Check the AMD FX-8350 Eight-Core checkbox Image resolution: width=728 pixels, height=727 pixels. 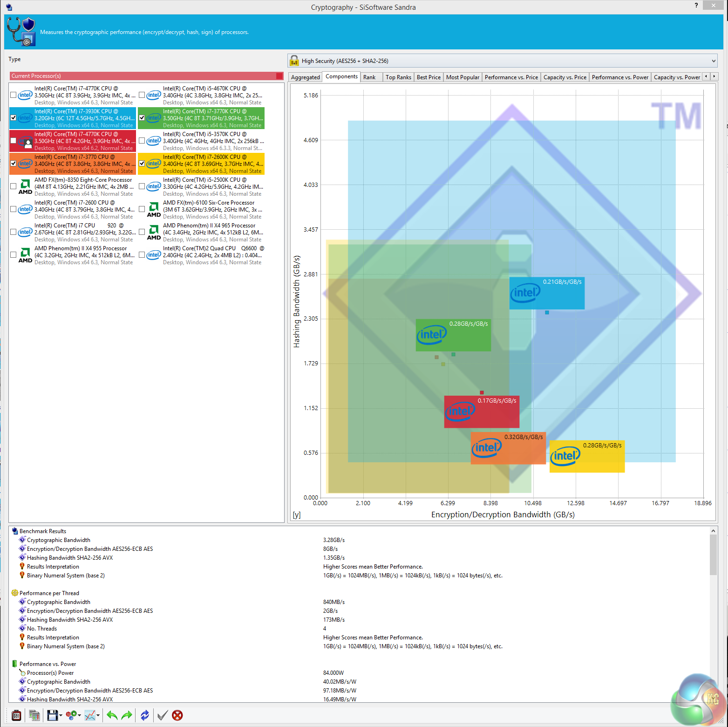coord(13,186)
